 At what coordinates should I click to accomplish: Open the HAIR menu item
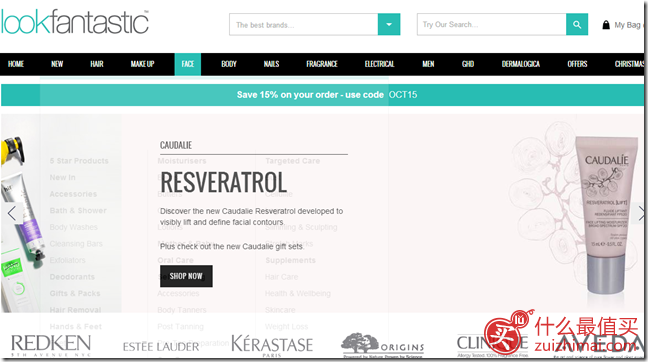click(x=97, y=64)
